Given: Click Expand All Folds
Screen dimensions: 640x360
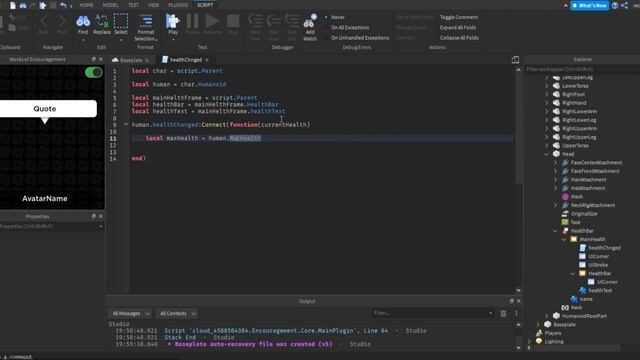Looking at the screenshot, I should click(458, 27).
